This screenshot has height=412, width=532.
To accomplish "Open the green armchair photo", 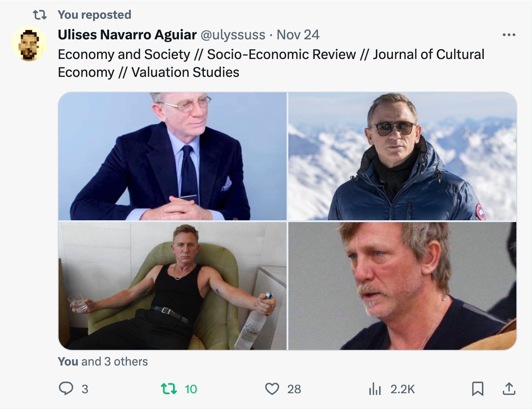I will (x=173, y=286).
